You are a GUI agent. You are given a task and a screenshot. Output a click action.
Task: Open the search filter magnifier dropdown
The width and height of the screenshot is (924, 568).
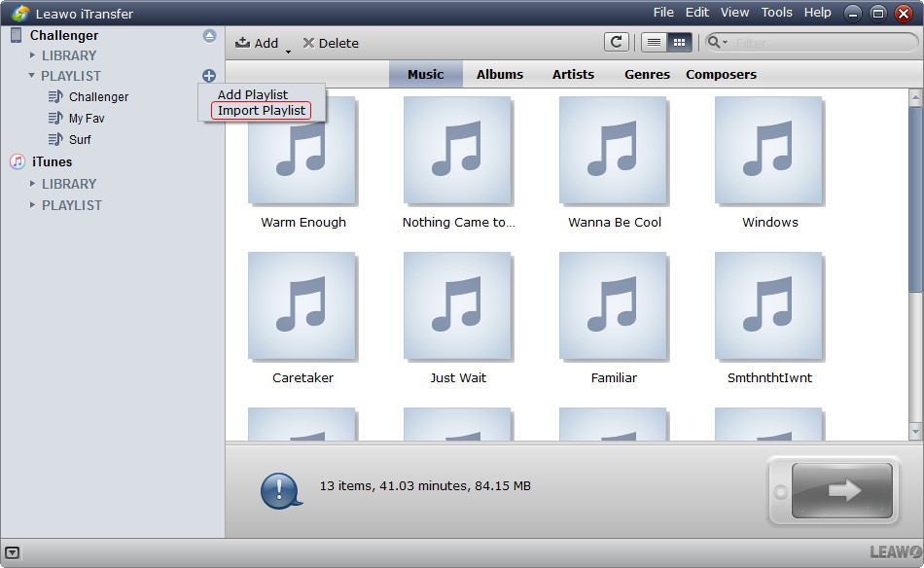point(717,43)
